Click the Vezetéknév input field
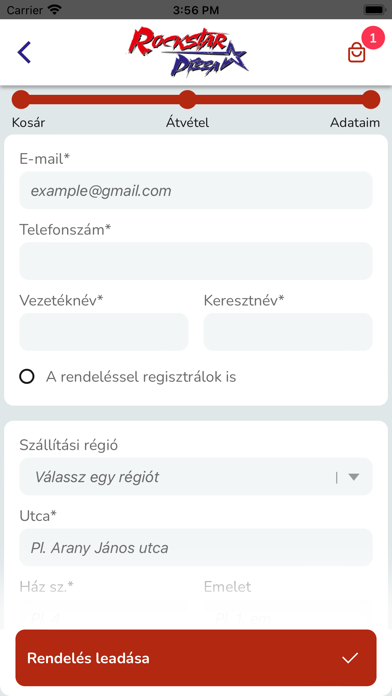Viewport: 392px width, 696px height. 103,332
